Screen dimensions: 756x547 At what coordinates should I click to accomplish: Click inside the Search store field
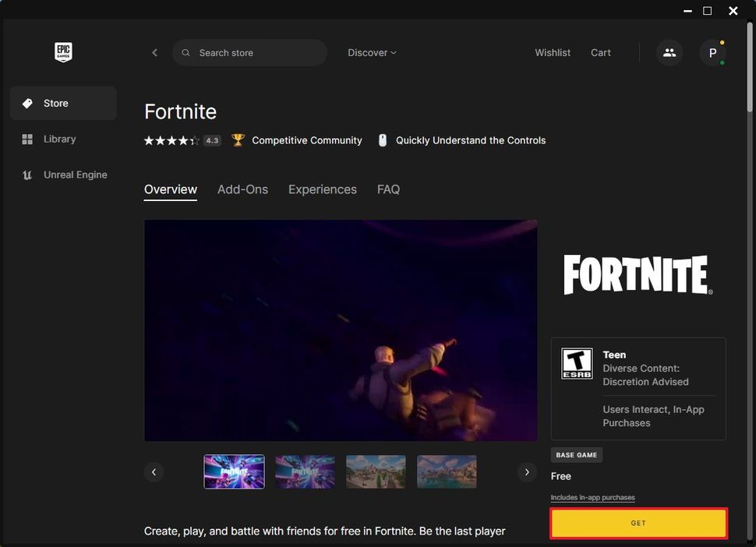pyautogui.click(x=249, y=52)
